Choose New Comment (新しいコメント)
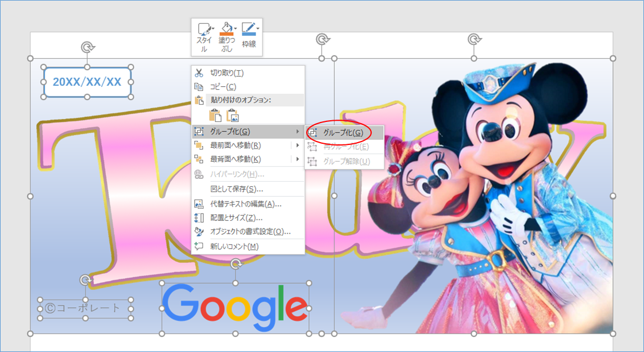The height and width of the screenshot is (352, 644). [248, 247]
